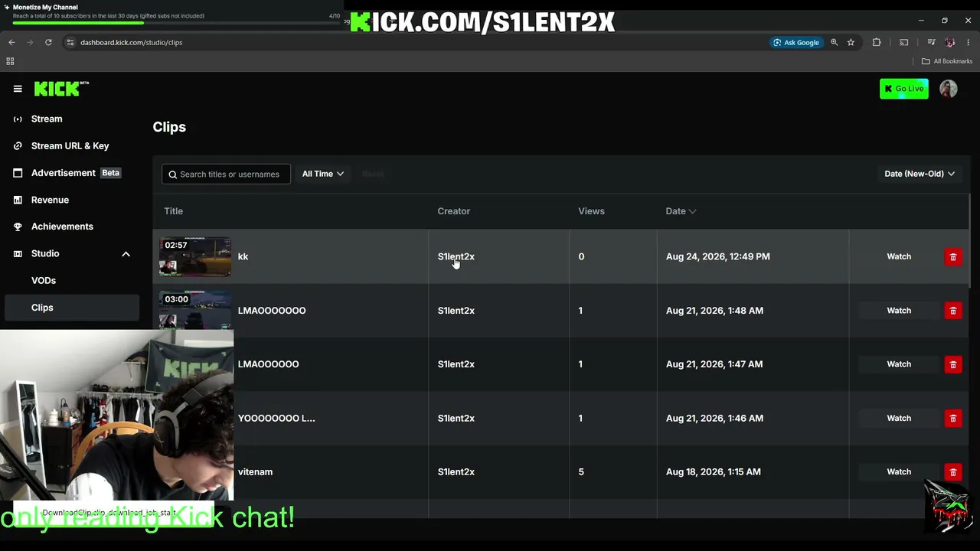Click creator S1lent2x in the vitenam row

456,472
